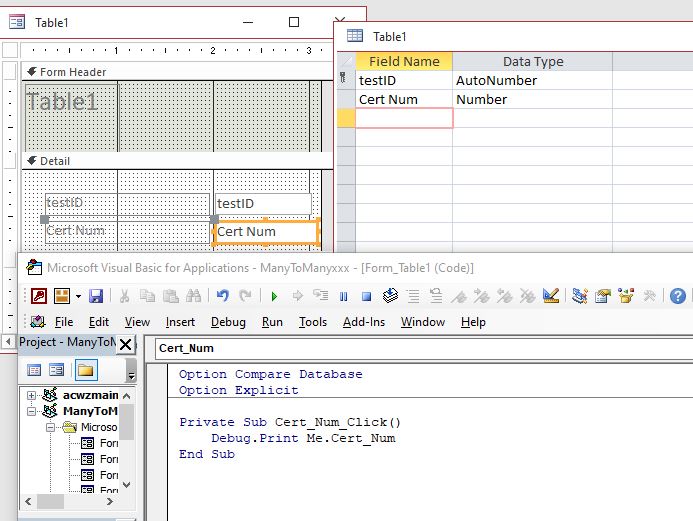Open the Properties Window toolbar icon

point(602,296)
